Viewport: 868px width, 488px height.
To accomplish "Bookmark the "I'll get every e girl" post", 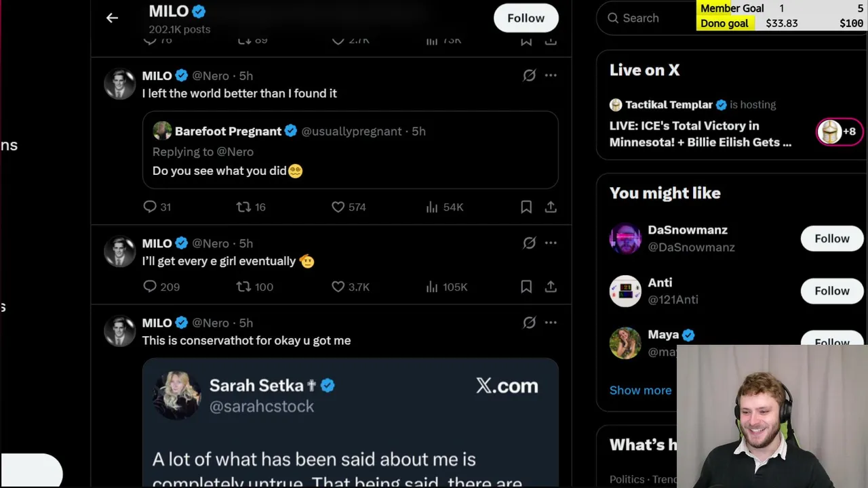I will [526, 287].
